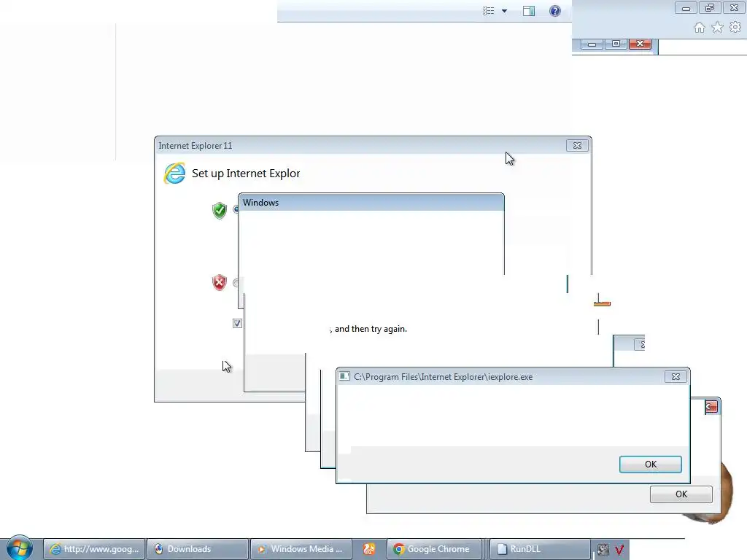Switch to the http://www.goog... taskbar item
Screen dimensions: 747x560
pyautogui.click(x=94, y=549)
